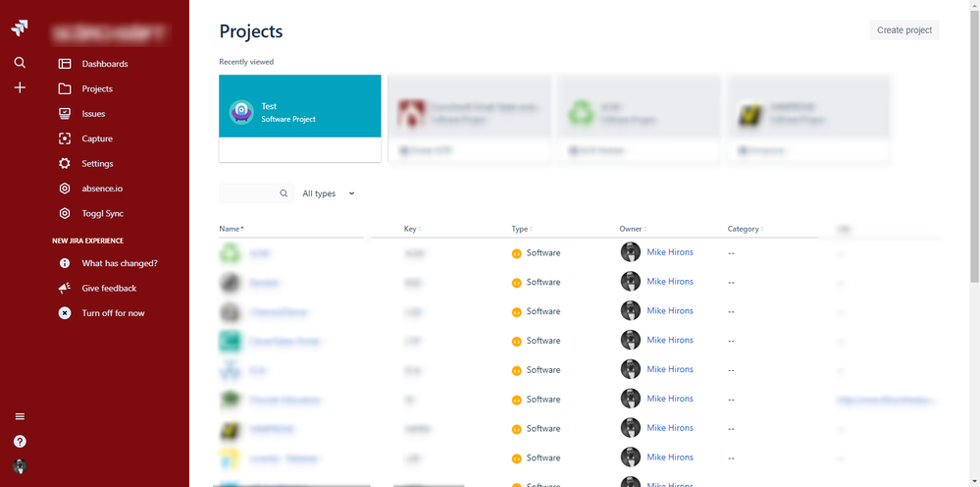Click Mike Hirons in the teal square icon row

click(x=670, y=340)
